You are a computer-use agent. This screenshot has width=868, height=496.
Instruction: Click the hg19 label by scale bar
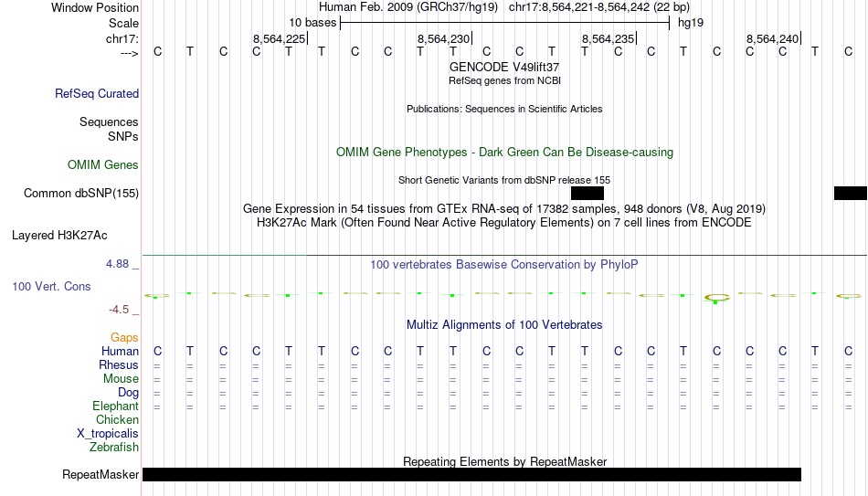pyautogui.click(x=691, y=23)
